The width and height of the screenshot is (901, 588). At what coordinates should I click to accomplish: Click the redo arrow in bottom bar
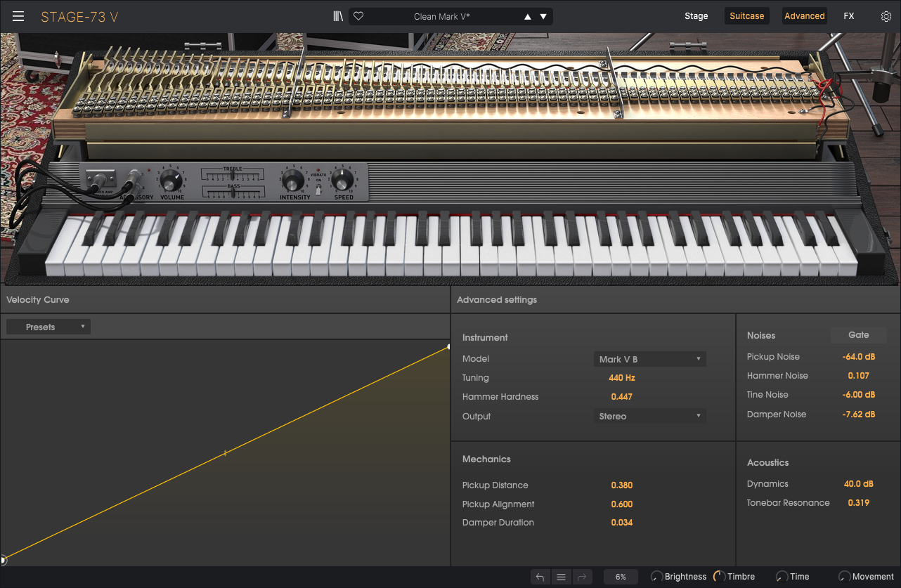582,577
